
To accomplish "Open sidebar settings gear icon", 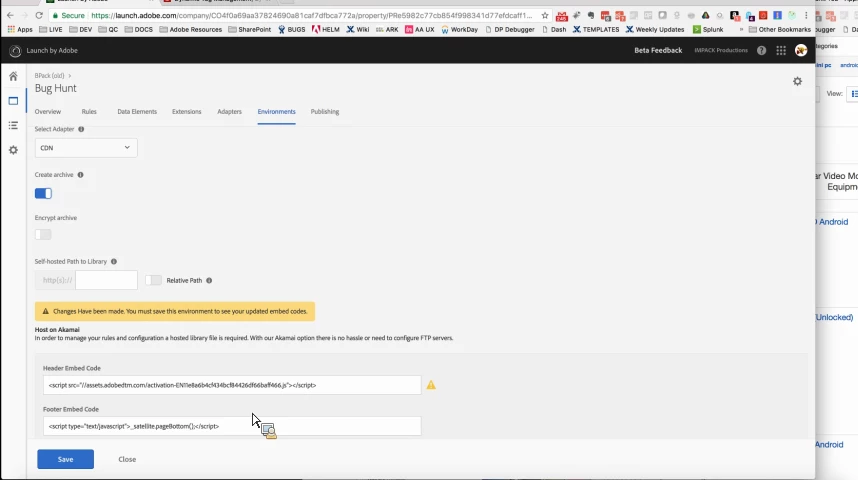I will pos(13,150).
